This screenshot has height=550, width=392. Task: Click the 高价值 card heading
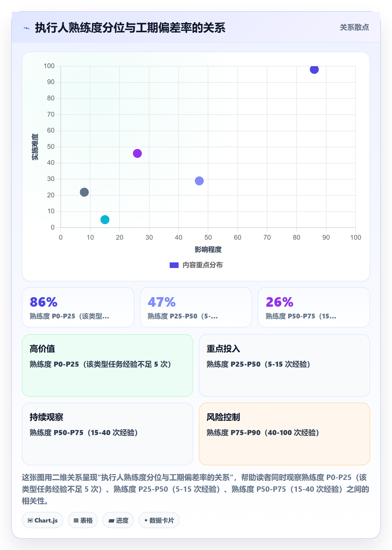tap(42, 349)
